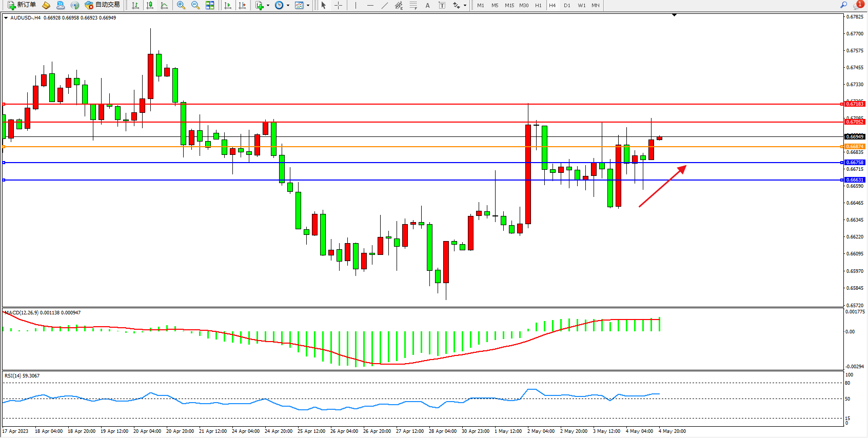The image size is (868, 438).
Task: Open the periodicity clock dropdown arrow
Action: (x=288, y=5)
